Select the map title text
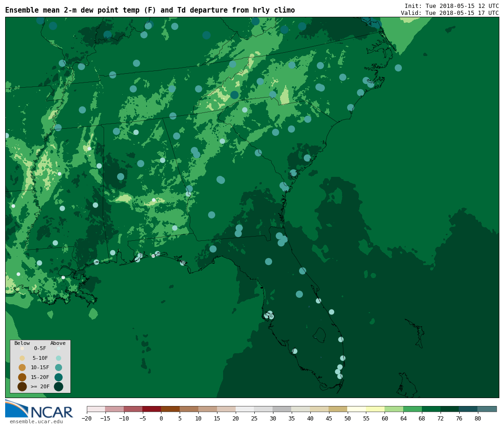Screen dimensions: 504x427 click(x=150, y=10)
